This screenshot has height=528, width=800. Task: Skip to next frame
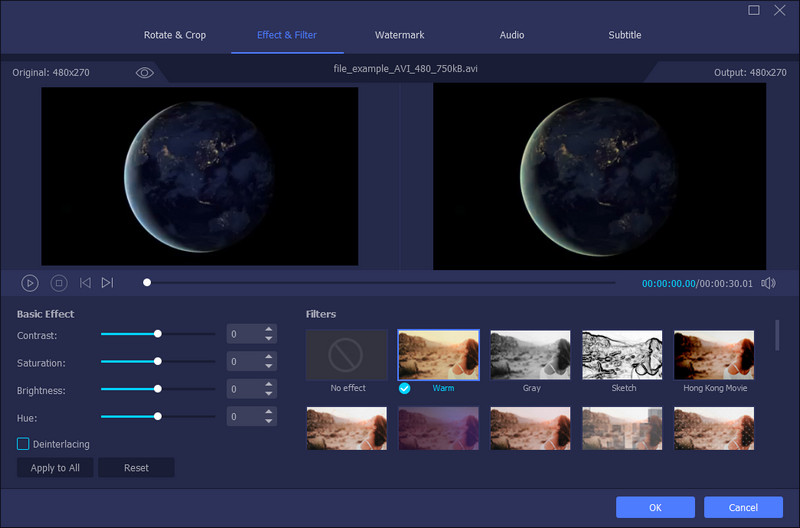[x=108, y=283]
